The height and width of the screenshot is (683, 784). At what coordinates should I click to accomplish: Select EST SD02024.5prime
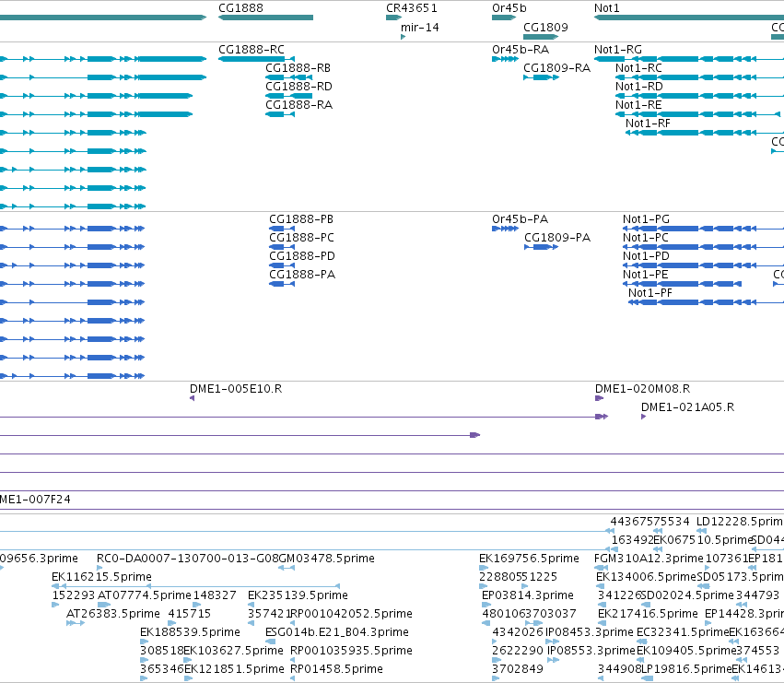click(687, 595)
